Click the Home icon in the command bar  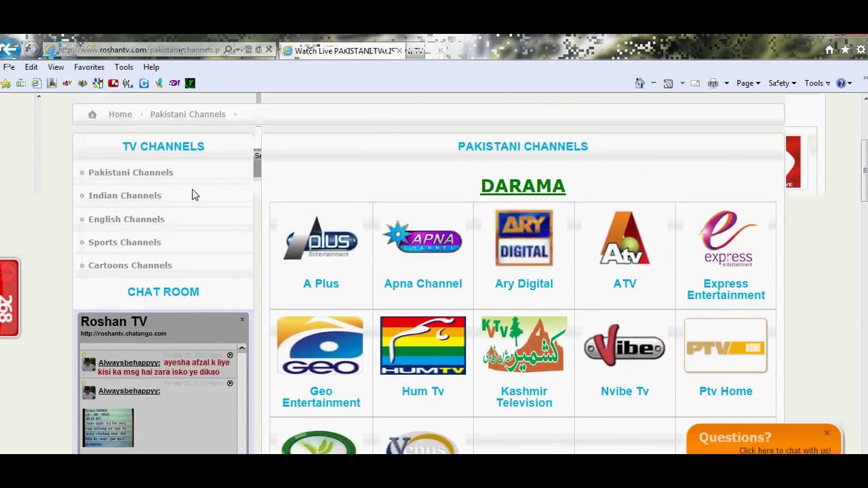[x=639, y=83]
